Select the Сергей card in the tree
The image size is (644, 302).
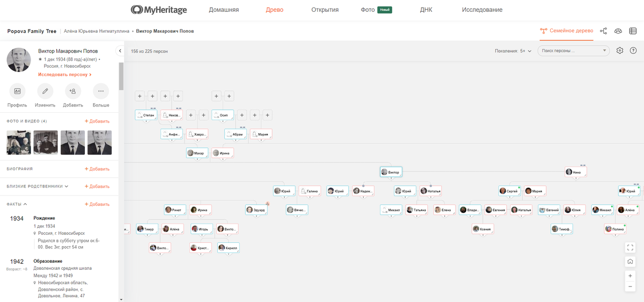click(510, 191)
